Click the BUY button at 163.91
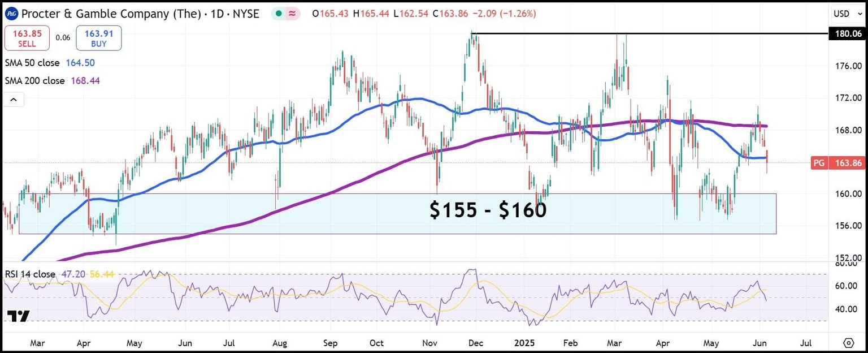The height and width of the screenshot is (353, 868). tap(98, 38)
